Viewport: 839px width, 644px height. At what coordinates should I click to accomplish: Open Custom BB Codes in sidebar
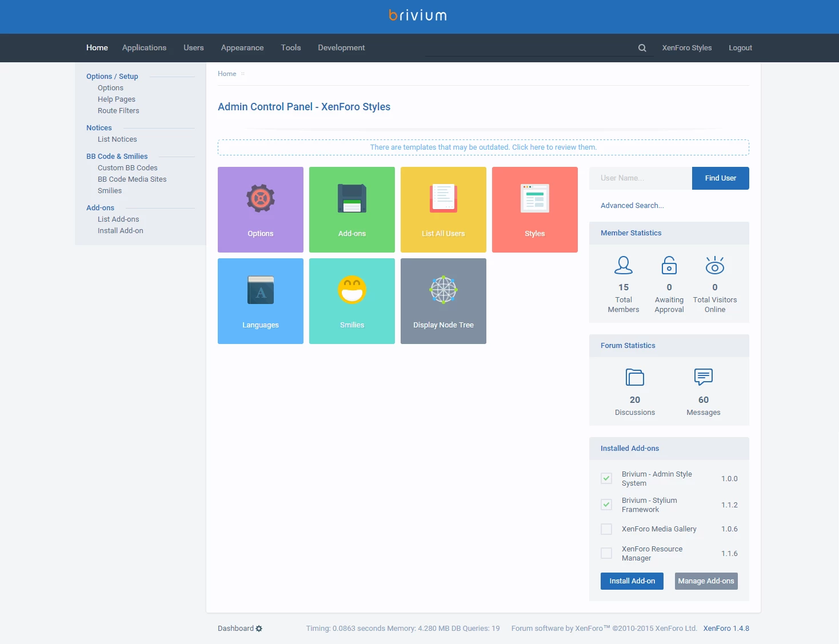tap(127, 168)
